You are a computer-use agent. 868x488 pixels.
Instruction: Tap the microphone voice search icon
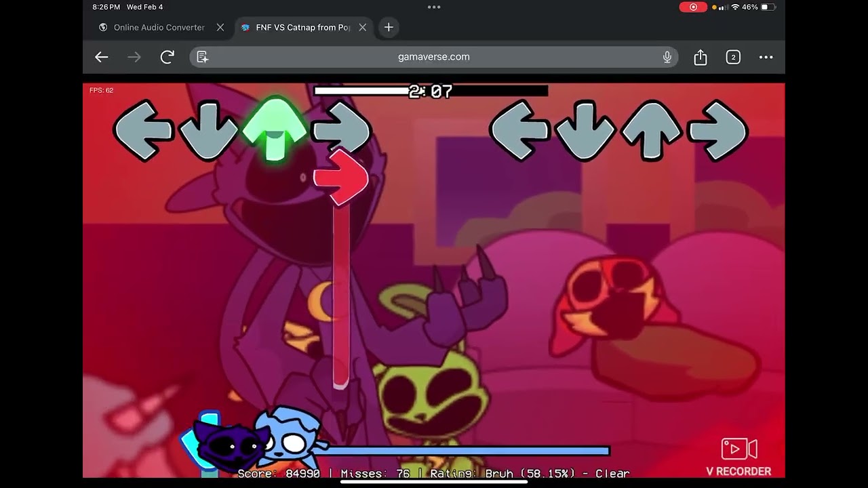667,57
